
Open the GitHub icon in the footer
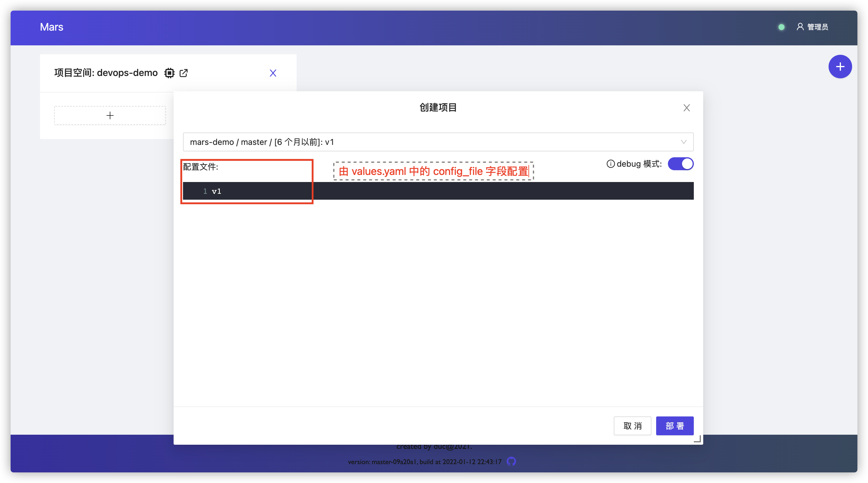[511, 462]
